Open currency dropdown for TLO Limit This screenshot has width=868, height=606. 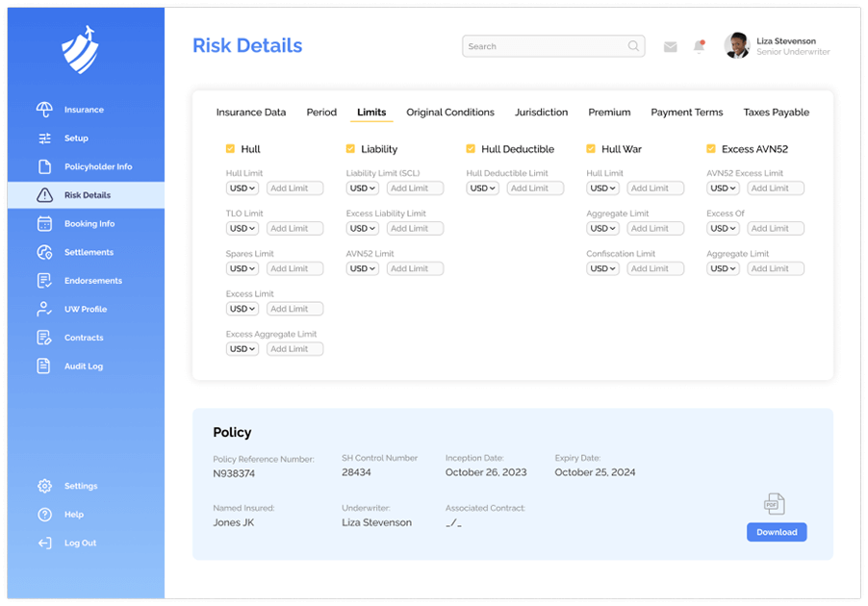(243, 229)
